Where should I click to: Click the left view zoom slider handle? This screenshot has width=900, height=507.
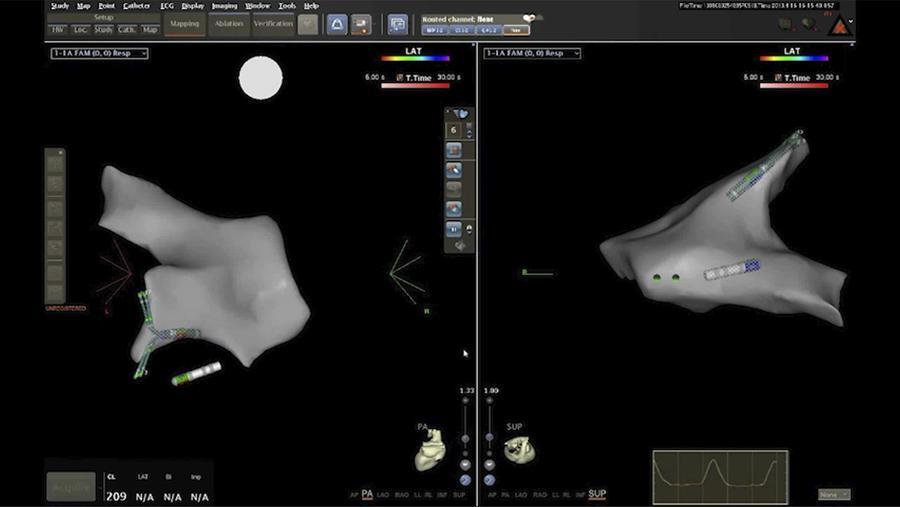(x=465, y=438)
